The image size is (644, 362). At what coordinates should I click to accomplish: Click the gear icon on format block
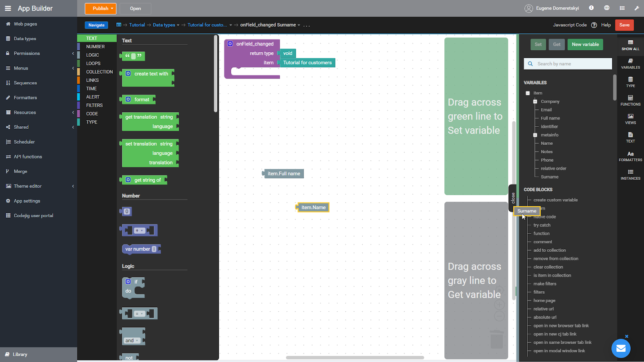128,99
